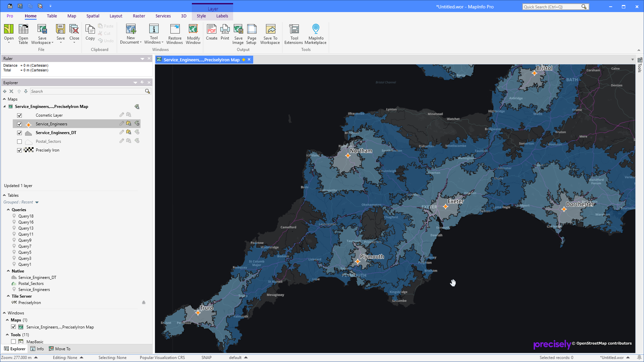Uncheck the map window checkbox under Windows
Viewport: 644px width, 362px height.
tap(13, 327)
